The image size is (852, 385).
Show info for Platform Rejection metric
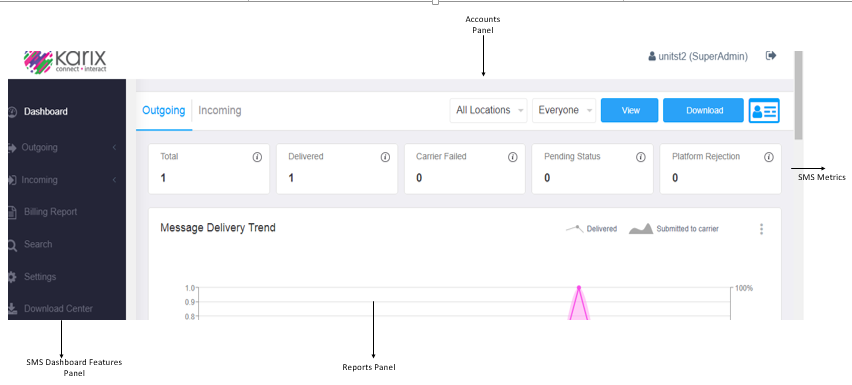[769, 157]
